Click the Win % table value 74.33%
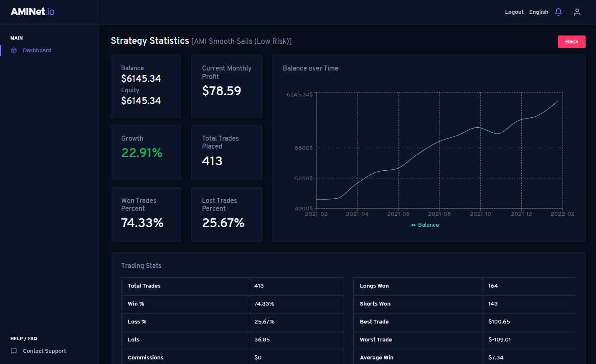The height and width of the screenshot is (364, 596). [x=264, y=304]
